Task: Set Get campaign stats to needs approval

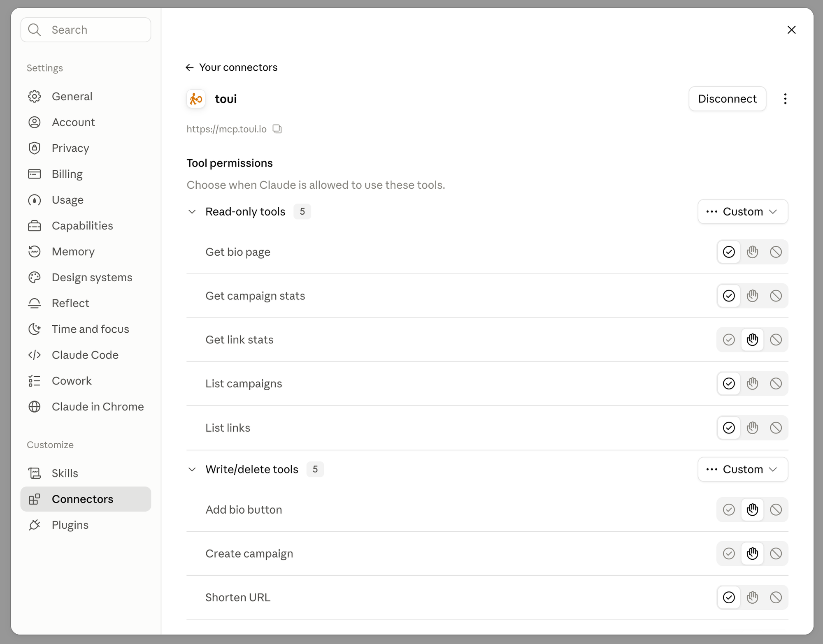Action: pyautogui.click(x=752, y=296)
